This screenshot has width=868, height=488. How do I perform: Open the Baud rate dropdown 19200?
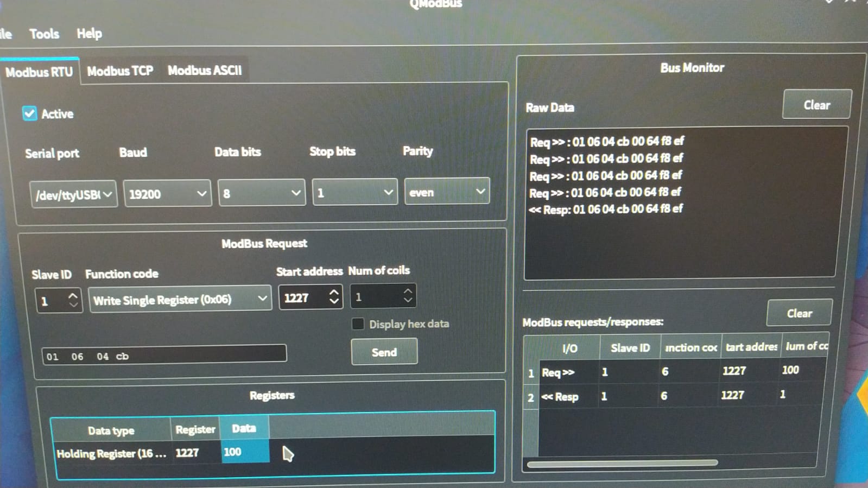pos(167,194)
